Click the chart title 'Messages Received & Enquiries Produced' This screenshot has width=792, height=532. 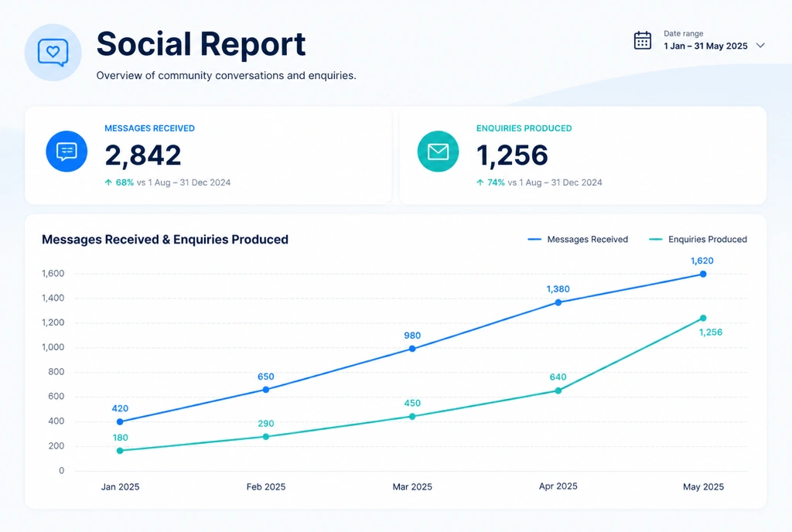[166, 239]
